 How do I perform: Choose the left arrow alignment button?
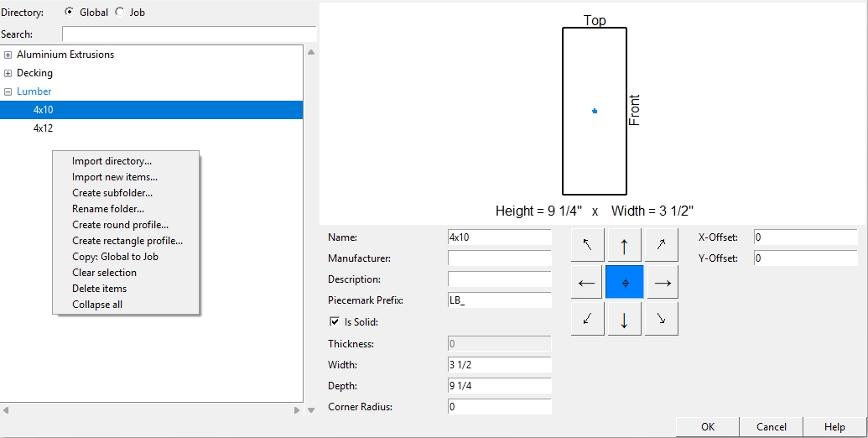pos(587,283)
